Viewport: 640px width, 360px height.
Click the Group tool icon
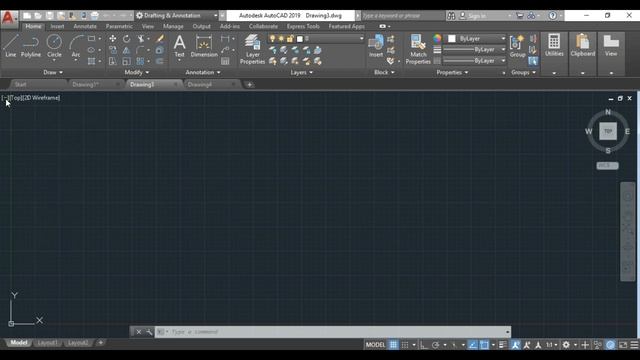click(x=517, y=46)
